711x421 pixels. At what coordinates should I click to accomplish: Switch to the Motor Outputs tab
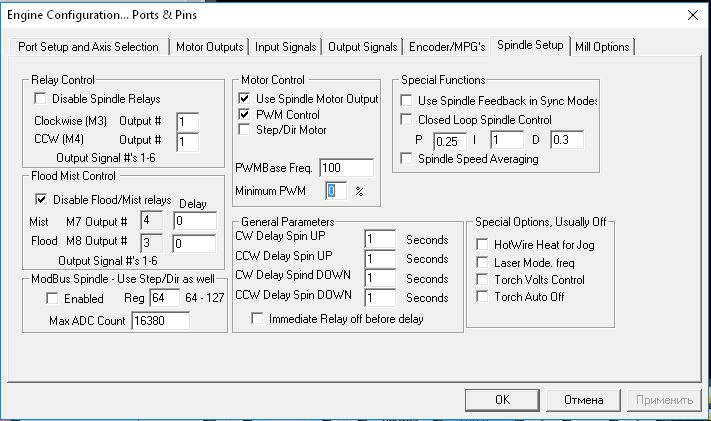(x=209, y=47)
